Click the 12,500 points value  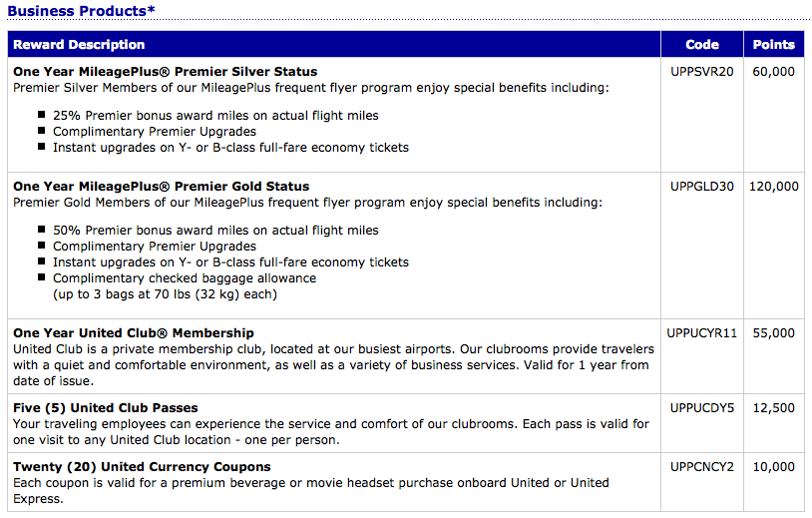(x=773, y=408)
